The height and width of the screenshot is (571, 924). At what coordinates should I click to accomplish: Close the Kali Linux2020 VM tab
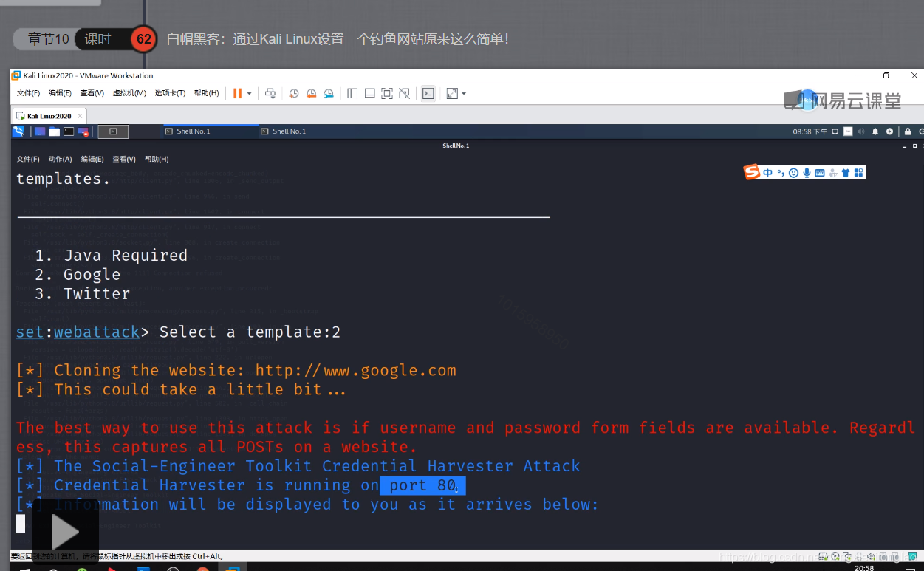pyautogui.click(x=81, y=116)
